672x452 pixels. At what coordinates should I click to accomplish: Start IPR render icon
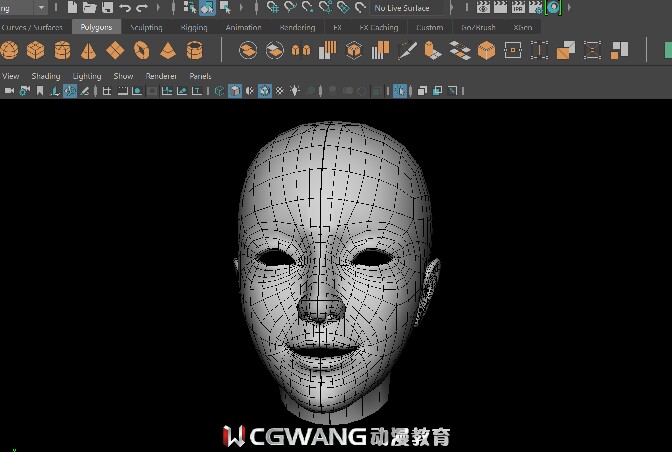click(518, 7)
